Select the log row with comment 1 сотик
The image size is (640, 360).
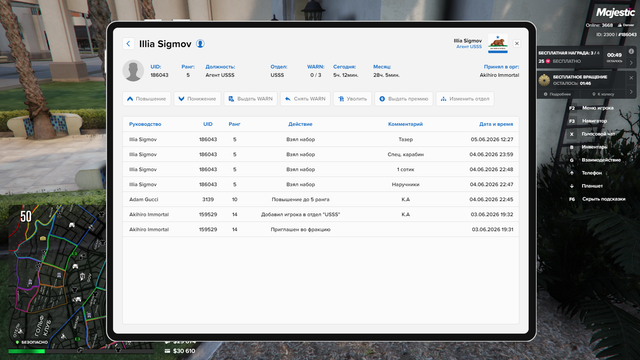coord(321,169)
